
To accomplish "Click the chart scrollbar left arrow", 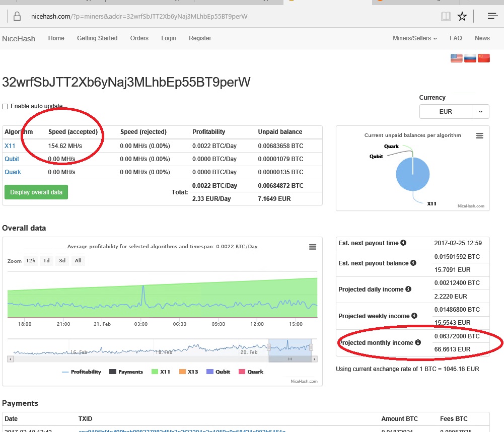I will [x=10, y=359].
